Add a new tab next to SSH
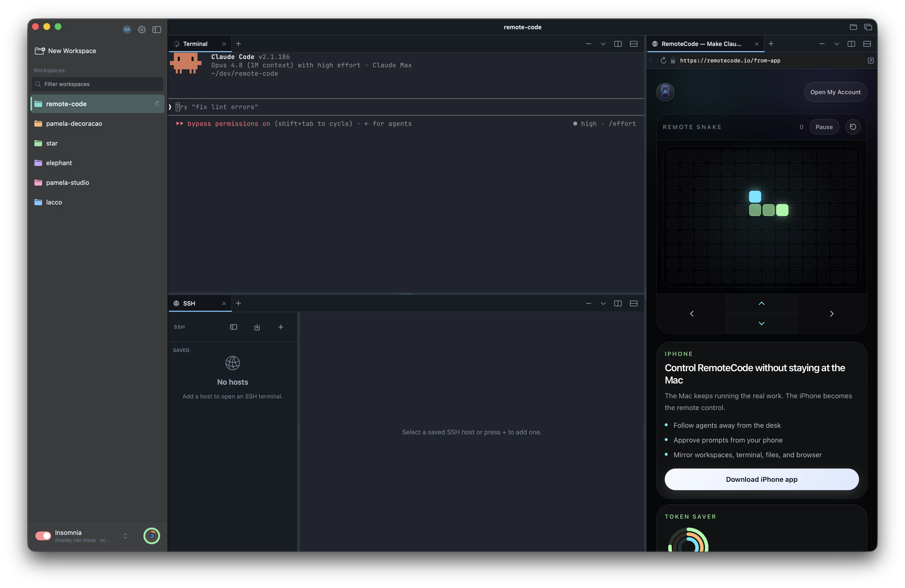 [x=238, y=303]
